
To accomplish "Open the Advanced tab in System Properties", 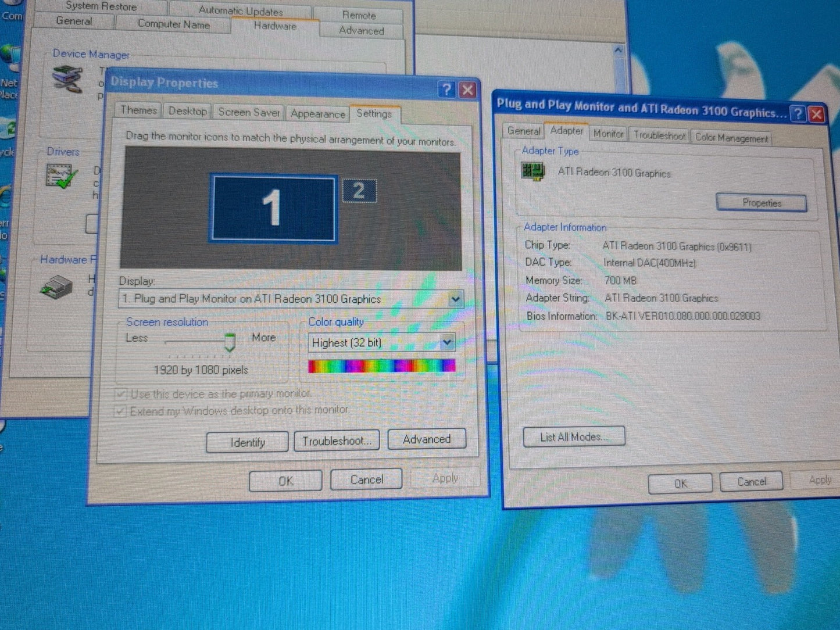I will tap(361, 31).
